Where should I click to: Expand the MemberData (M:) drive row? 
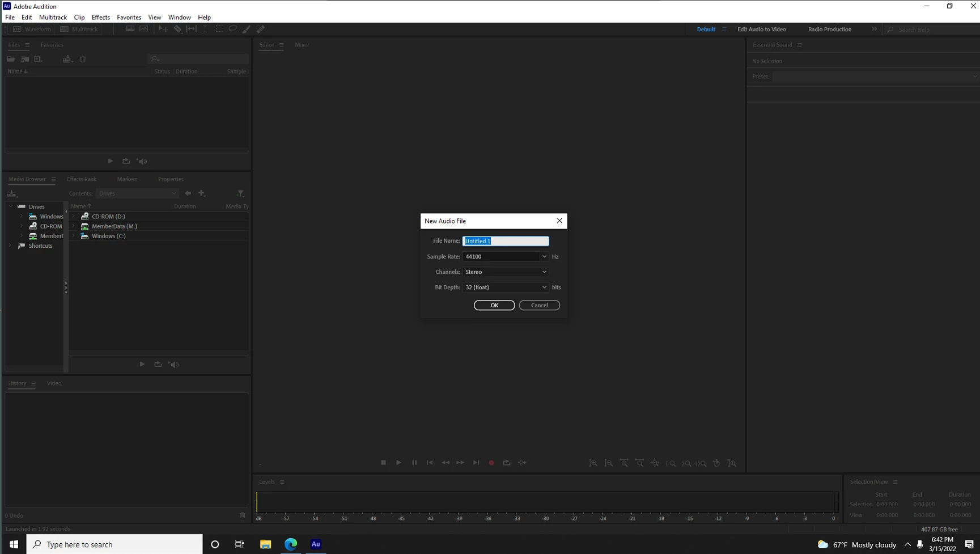pos(74,226)
